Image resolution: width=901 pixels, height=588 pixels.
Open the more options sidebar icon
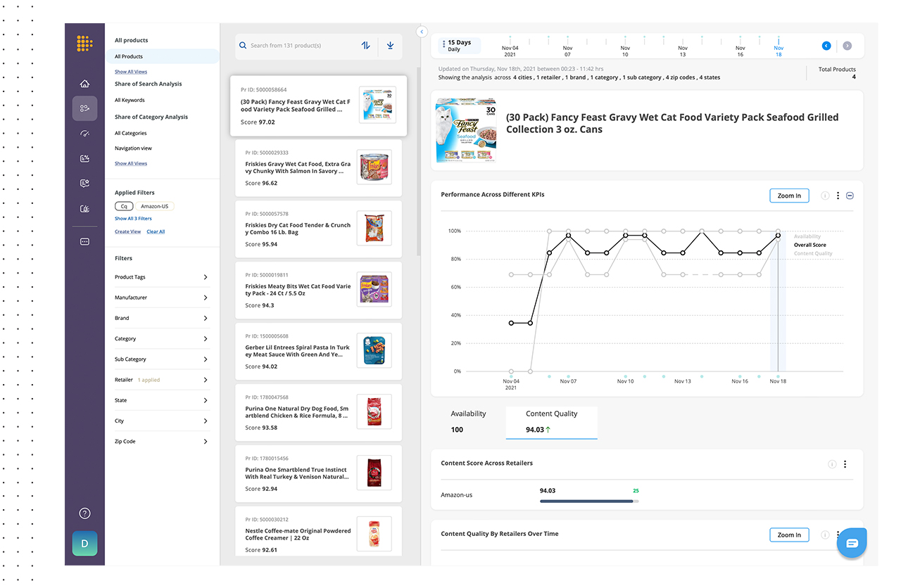coord(84,241)
